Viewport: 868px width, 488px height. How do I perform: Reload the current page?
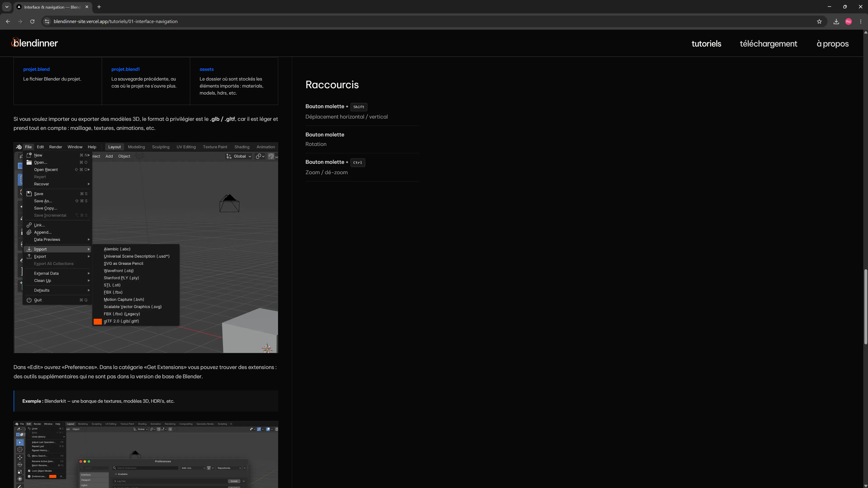point(32,21)
